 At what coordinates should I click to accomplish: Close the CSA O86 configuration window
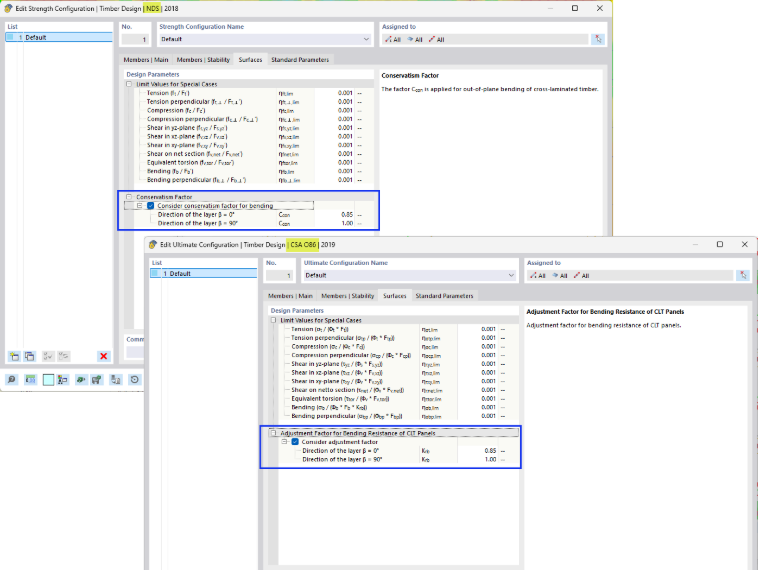click(744, 244)
